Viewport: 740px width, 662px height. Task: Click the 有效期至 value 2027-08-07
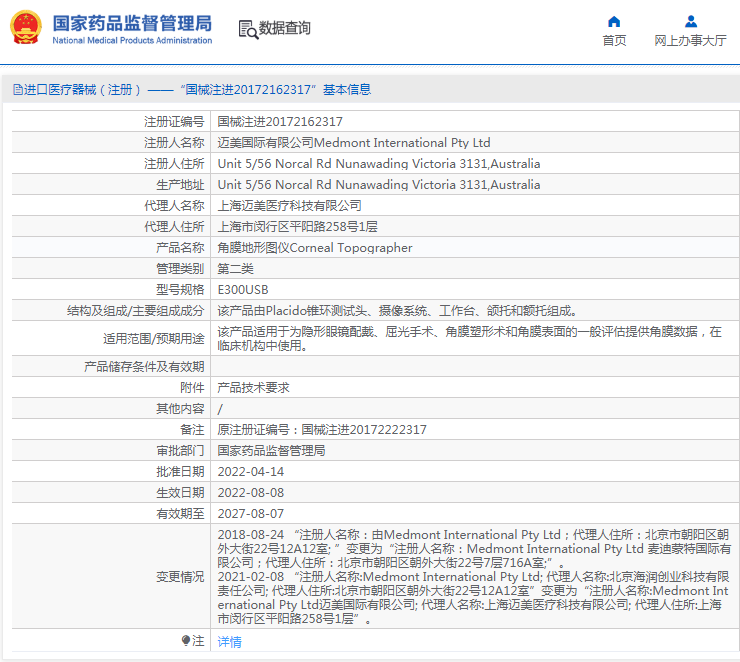pyautogui.click(x=251, y=513)
